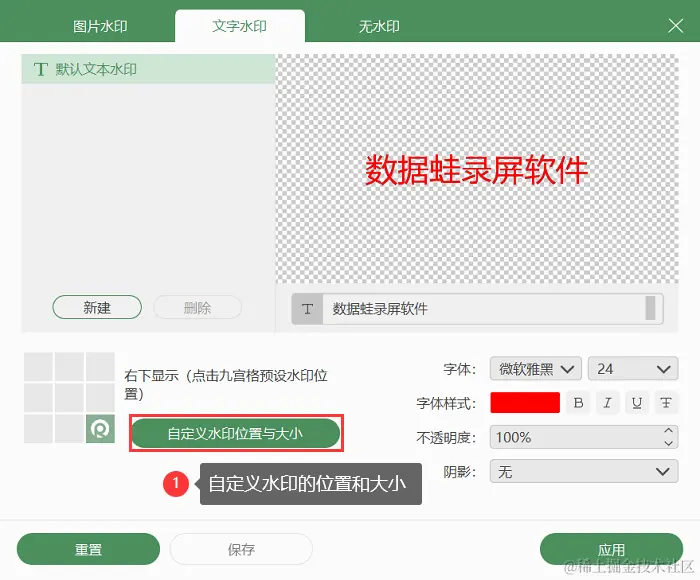The width and height of the screenshot is (700, 580).
Task: Click the 不透明度: label
Action: (x=446, y=438)
